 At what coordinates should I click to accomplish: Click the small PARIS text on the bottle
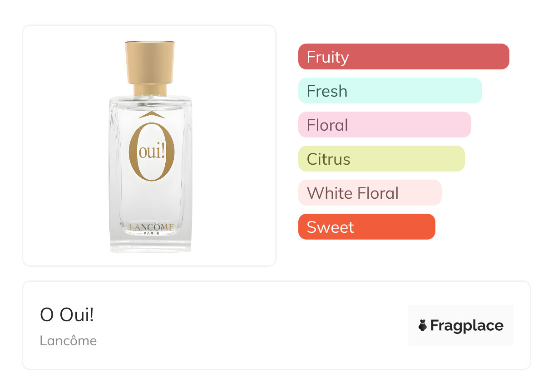(151, 234)
